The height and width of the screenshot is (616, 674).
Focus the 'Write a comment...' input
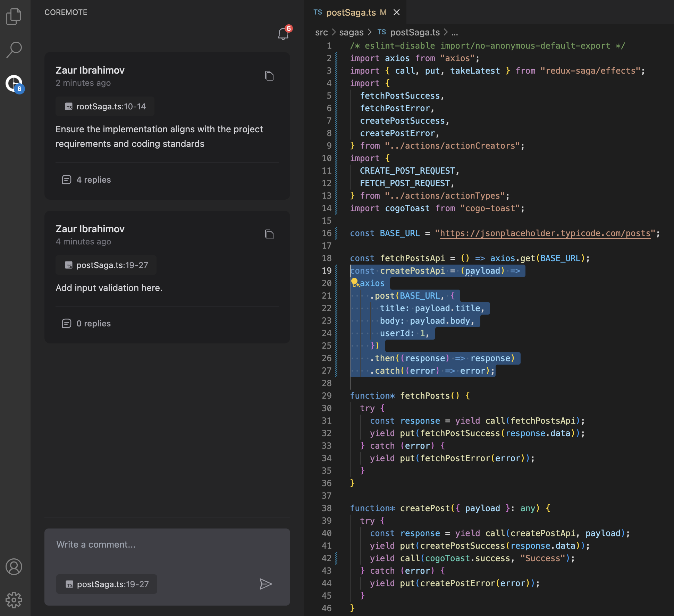coord(167,544)
